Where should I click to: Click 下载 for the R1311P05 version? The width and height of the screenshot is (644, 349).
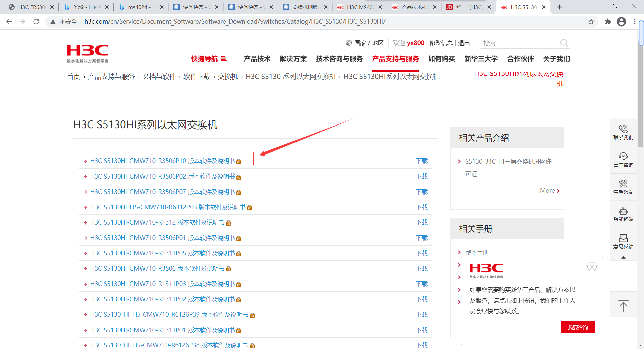[x=422, y=253]
